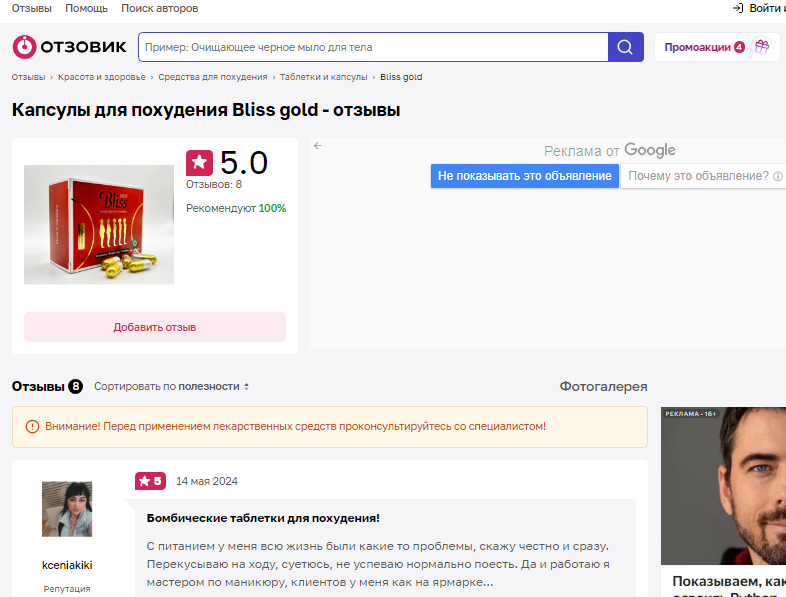Open the sort by полезности dropdown
This screenshot has height=597, width=786.
[x=171, y=386]
